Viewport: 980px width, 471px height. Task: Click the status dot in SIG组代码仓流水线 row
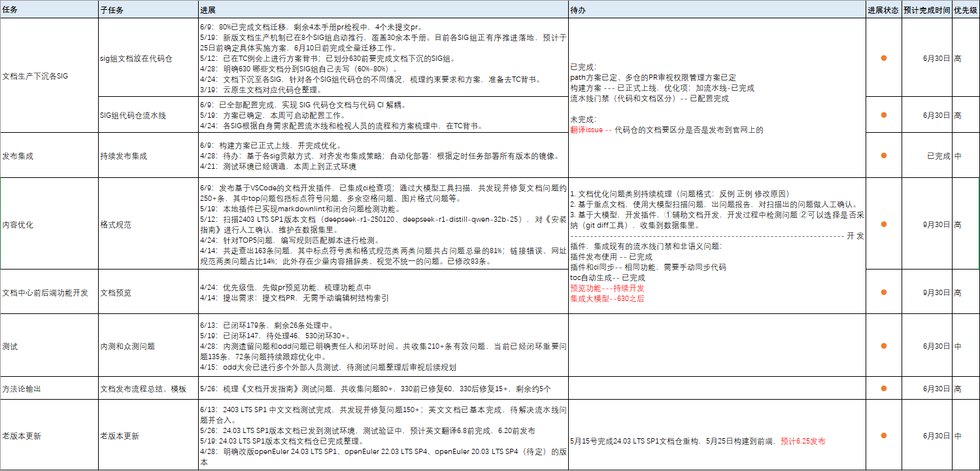[x=883, y=115]
